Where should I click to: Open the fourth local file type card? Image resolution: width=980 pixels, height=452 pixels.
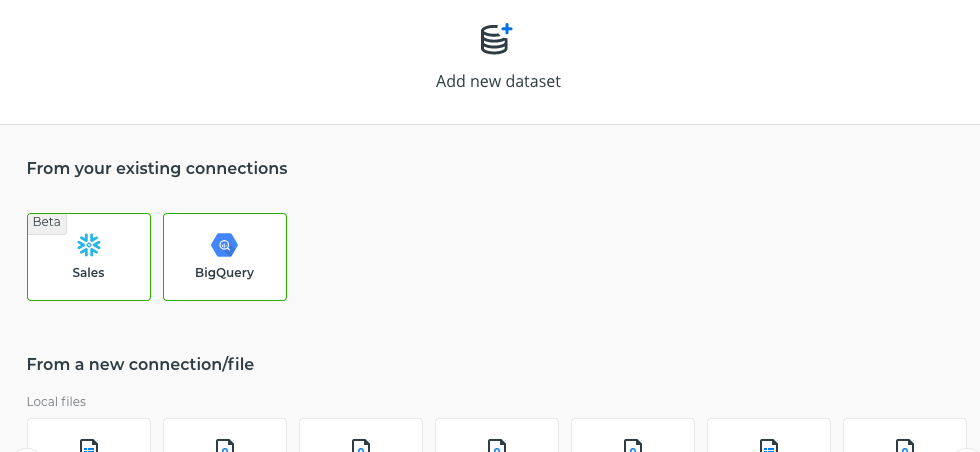[497, 437]
